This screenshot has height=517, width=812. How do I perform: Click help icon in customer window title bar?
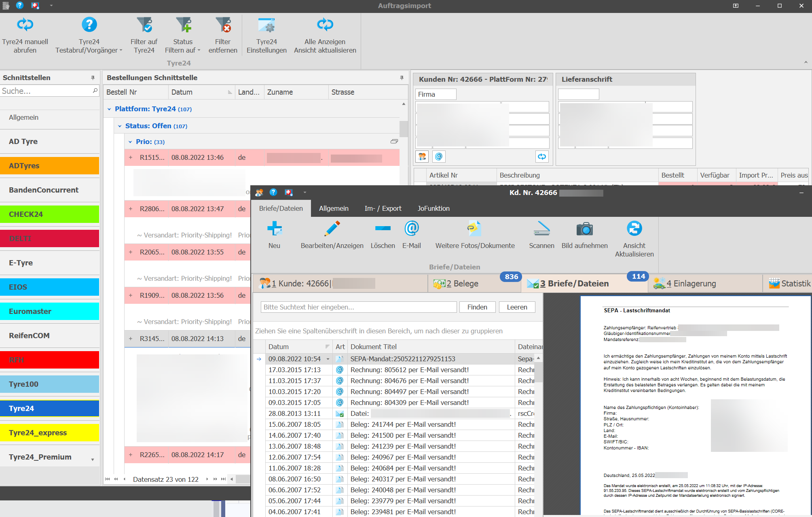click(x=273, y=193)
